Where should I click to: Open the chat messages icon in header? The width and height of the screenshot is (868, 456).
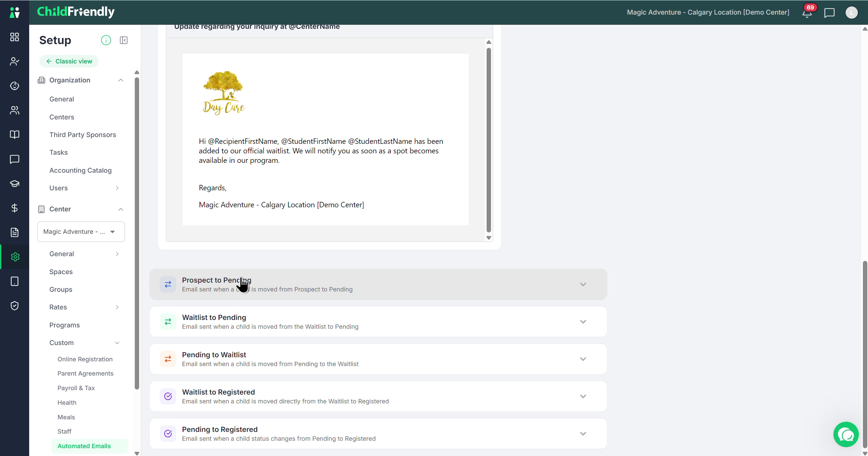[x=829, y=13]
